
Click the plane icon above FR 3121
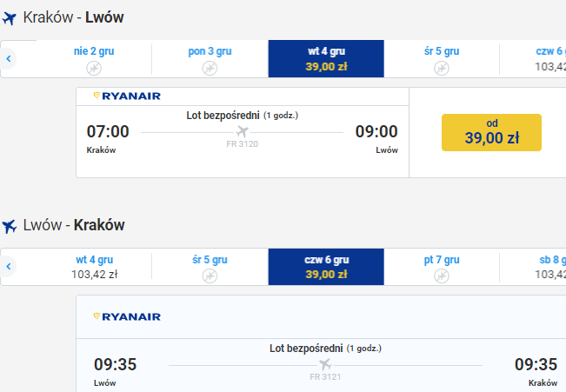point(325,364)
